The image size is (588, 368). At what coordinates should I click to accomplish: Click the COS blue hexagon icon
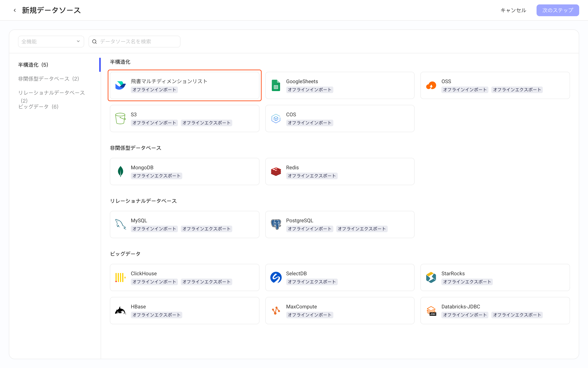[x=276, y=118]
